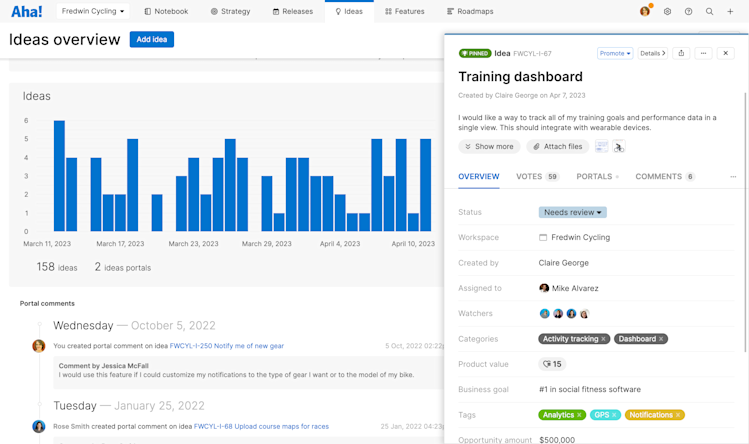
Task: Remove the Activity tracking category
Action: [x=603, y=339]
